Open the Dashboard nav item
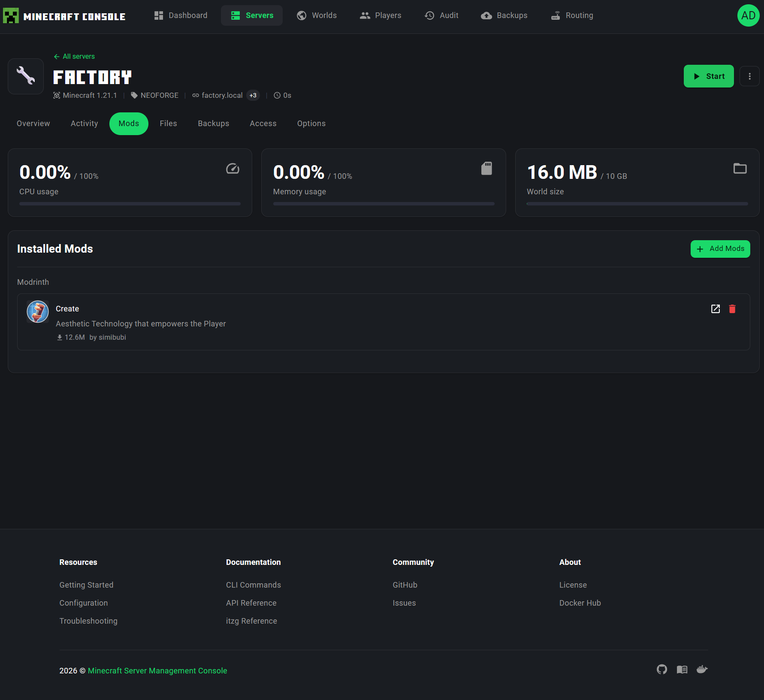764x700 pixels. [181, 15]
